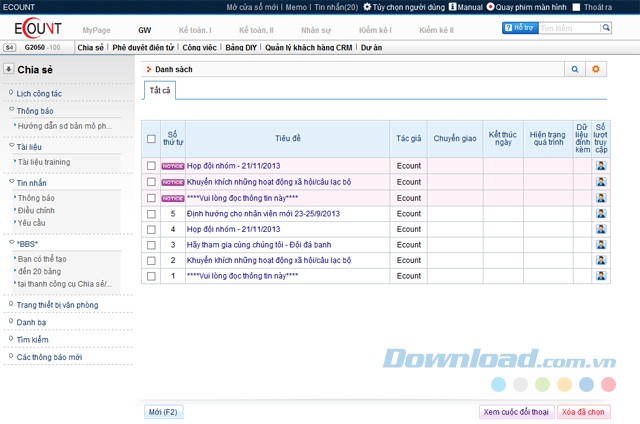640x424 pixels.
Task: Select the Quay phim màn hình radio option
Action: 490,7
